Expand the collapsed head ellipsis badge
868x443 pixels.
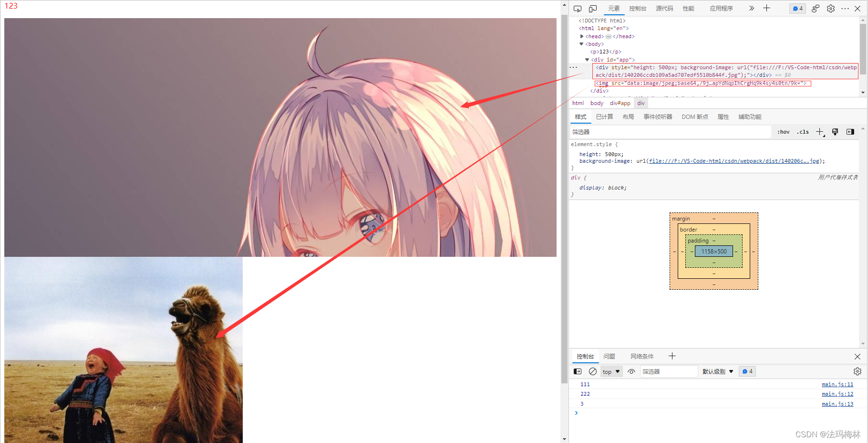[609, 36]
